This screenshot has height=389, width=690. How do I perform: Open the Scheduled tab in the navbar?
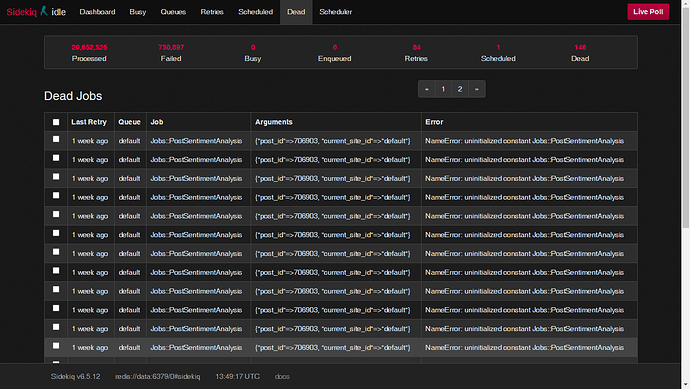[256, 12]
